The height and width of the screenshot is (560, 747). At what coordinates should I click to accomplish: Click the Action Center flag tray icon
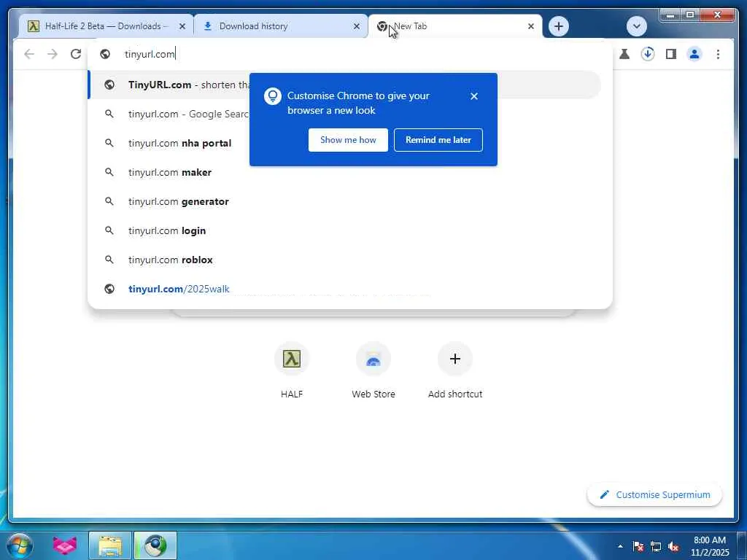(638, 547)
